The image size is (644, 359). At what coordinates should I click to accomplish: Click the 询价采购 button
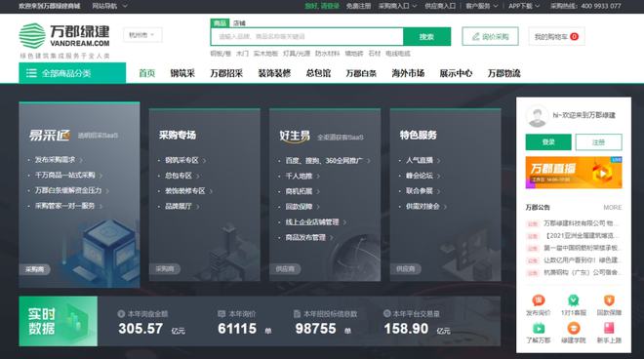(490, 36)
